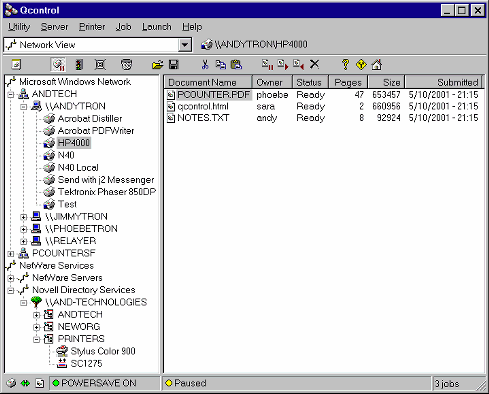Image resolution: width=489 pixels, height=394 pixels.
Task: Select the Stylus Color 900 printer
Action: point(103,351)
